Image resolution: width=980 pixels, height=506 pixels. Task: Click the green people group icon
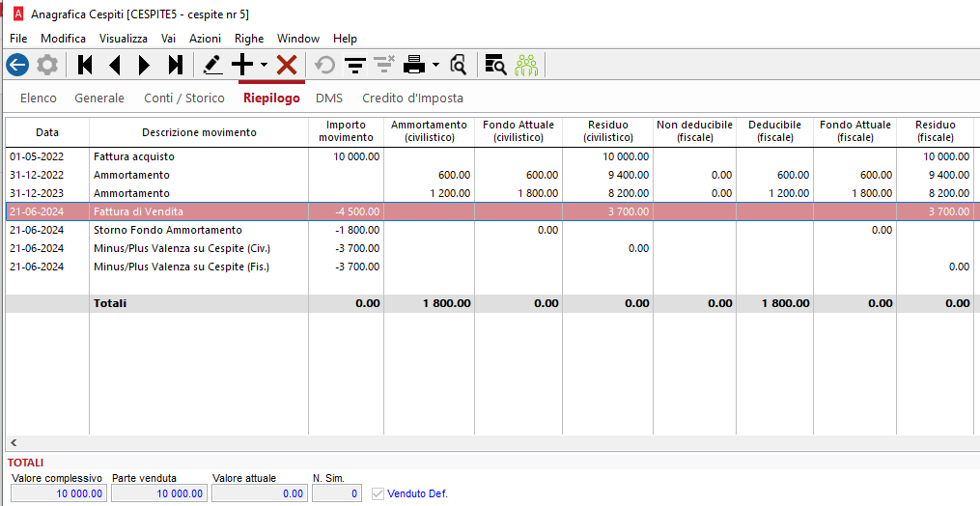pos(526,65)
